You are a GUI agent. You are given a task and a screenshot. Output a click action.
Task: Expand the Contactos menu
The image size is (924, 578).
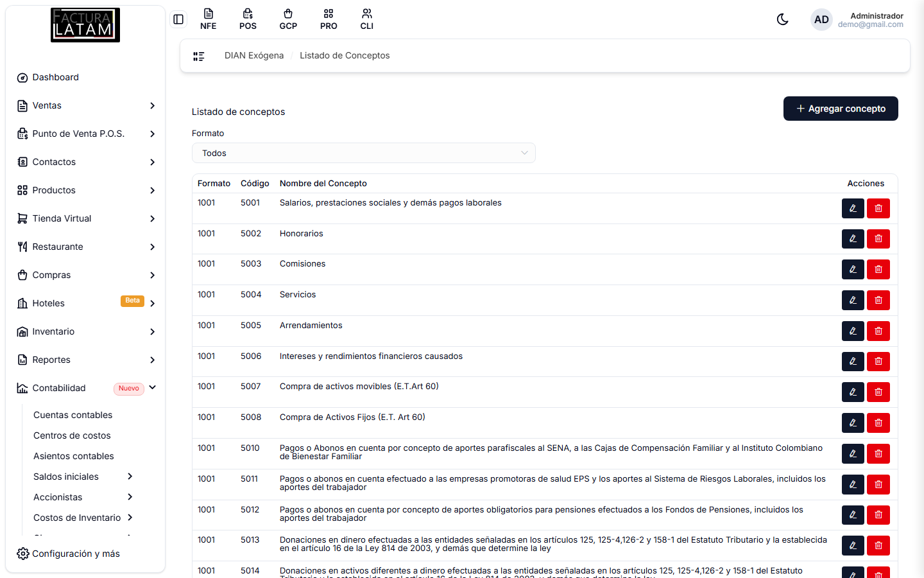point(86,162)
